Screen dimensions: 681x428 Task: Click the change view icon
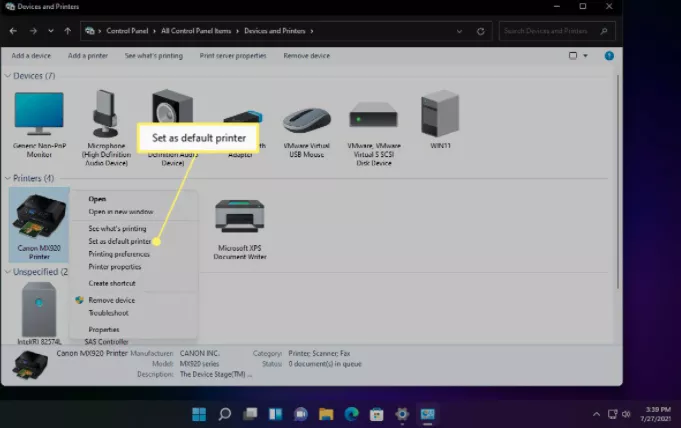(573, 56)
